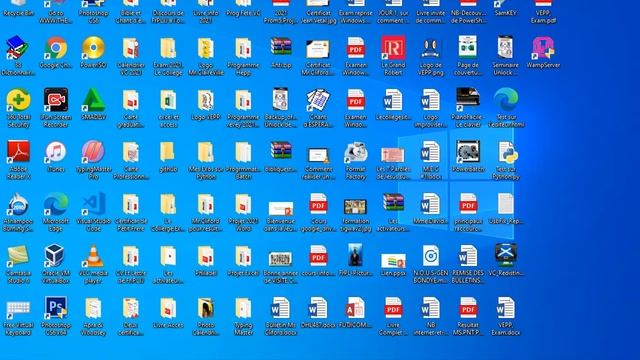Open Logo de VEPP.png image
This screenshot has height=360, width=640.
(x=431, y=48)
